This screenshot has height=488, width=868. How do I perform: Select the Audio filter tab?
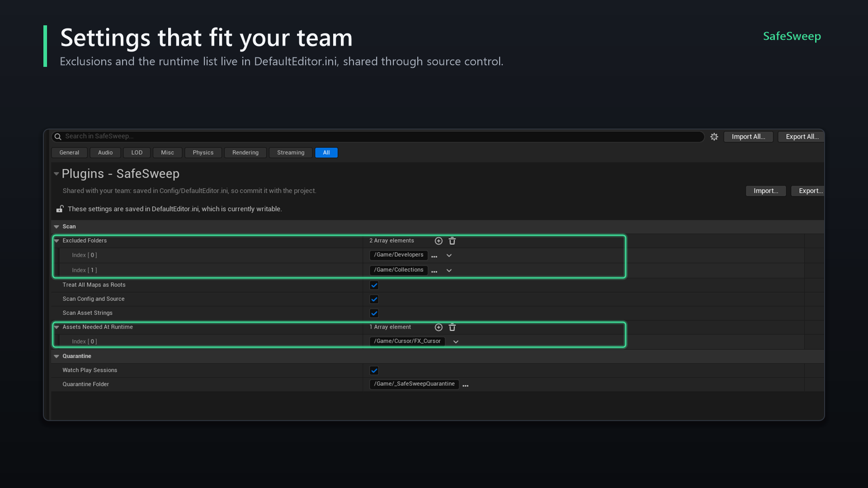[105, 153]
